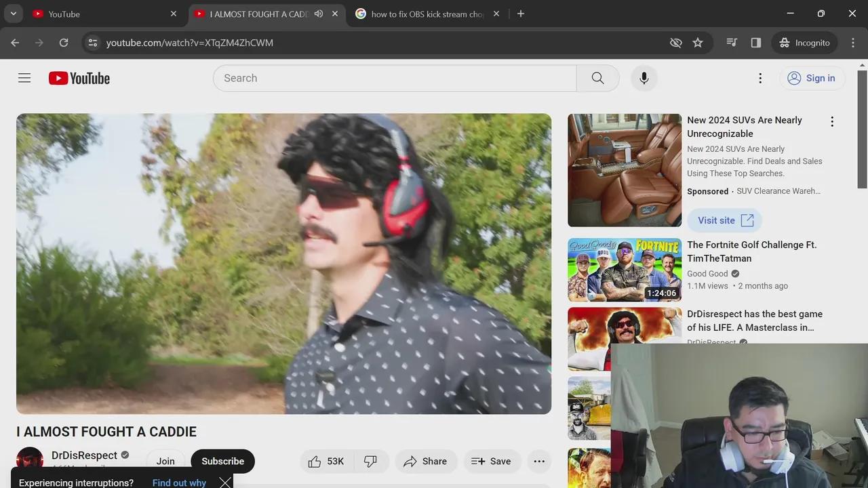Screen dimensions: 868x488
Task: Open the Fortnite Golf Challenge video thumbnail
Action: (625, 270)
